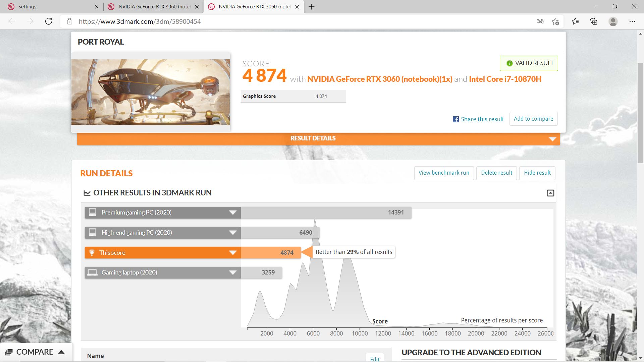The height and width of the screenshot is (362, 644).
Task: Click the browser refresh icon
Action: 49,21
